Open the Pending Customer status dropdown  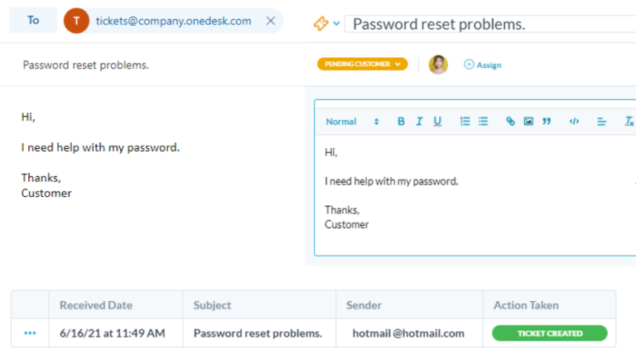click(362, 64)
